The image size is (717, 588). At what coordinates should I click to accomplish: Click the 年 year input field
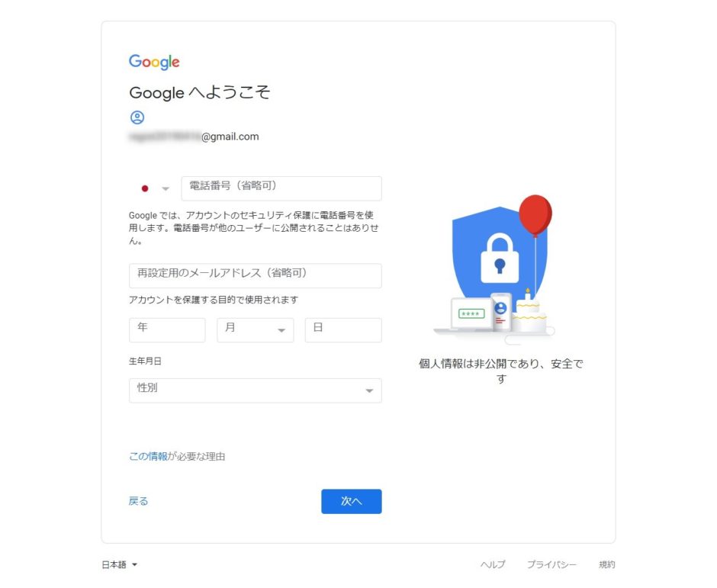(x=167, y=329)
